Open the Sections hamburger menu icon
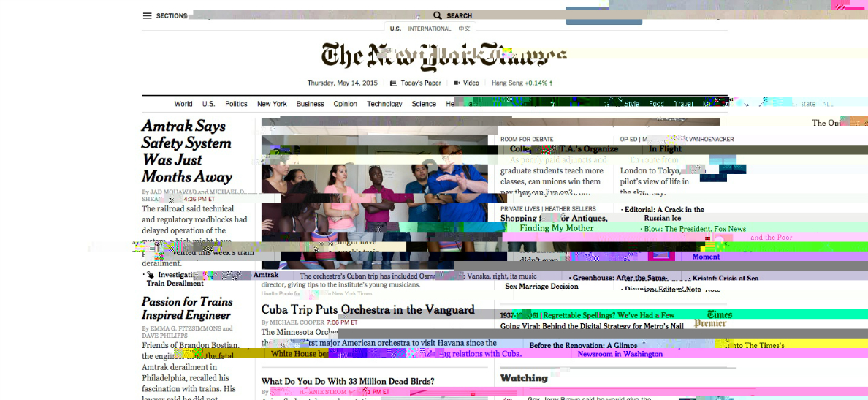The width and height of the screenshot is (868, 400). 148,15
